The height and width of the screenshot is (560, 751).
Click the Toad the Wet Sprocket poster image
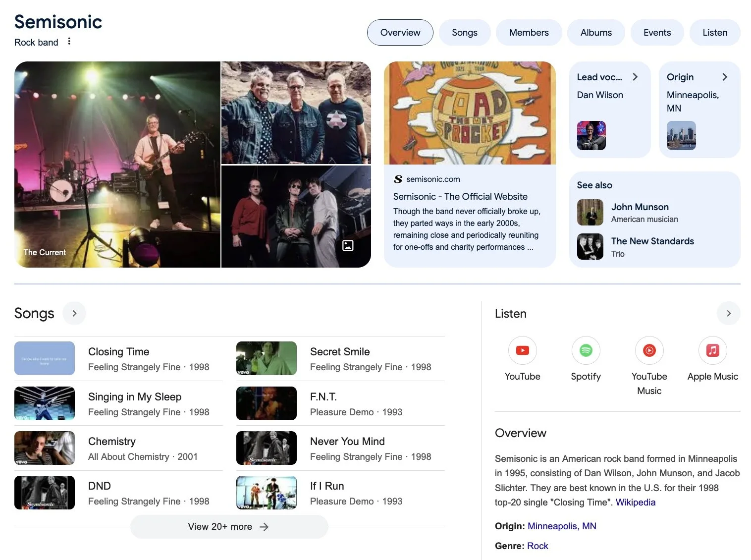tap(470, 113)
